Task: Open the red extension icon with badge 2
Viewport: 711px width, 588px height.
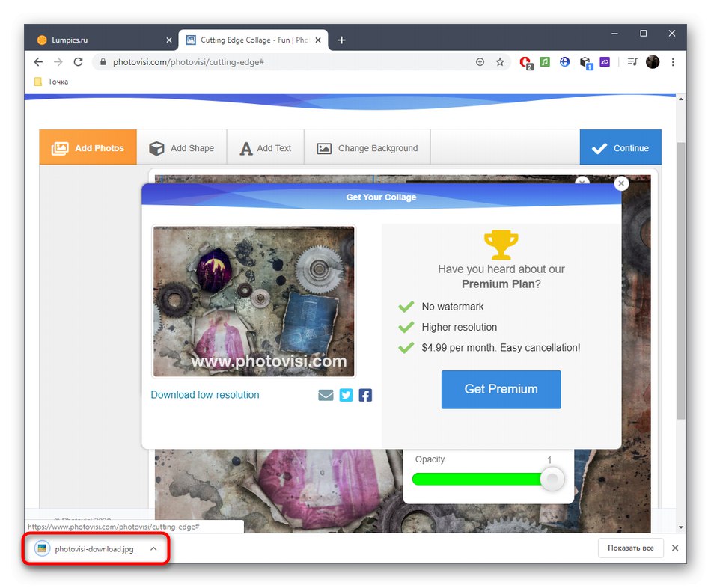Action: (526, 62)
